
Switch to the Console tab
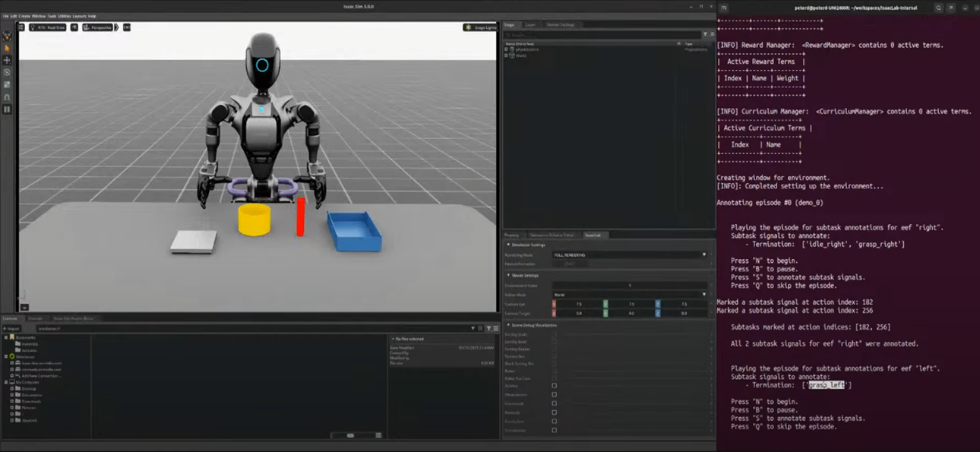pyautogui.click(x=35, y=318)
